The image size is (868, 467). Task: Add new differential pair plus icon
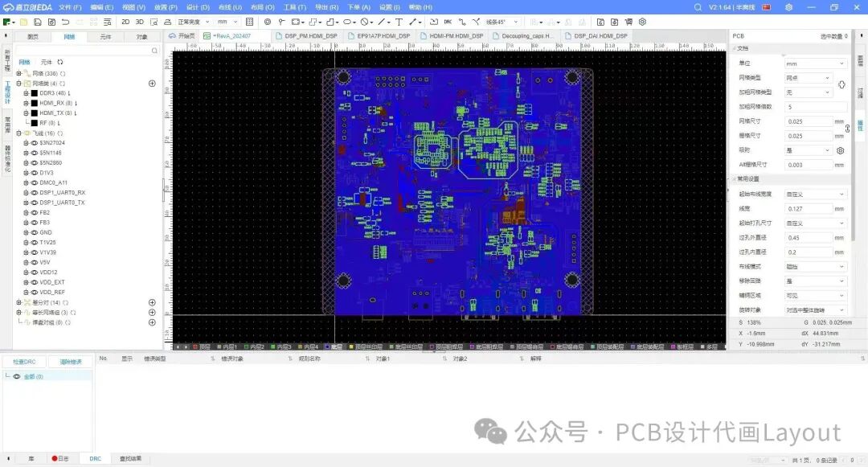pos(152,303)
